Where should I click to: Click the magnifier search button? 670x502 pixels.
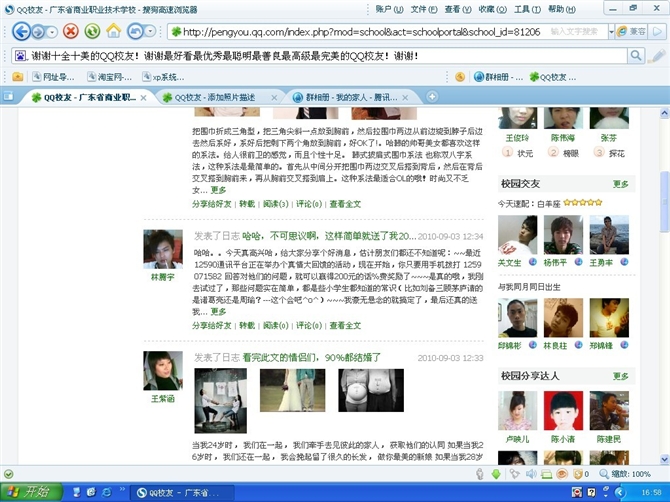click(x=636, y=56)
